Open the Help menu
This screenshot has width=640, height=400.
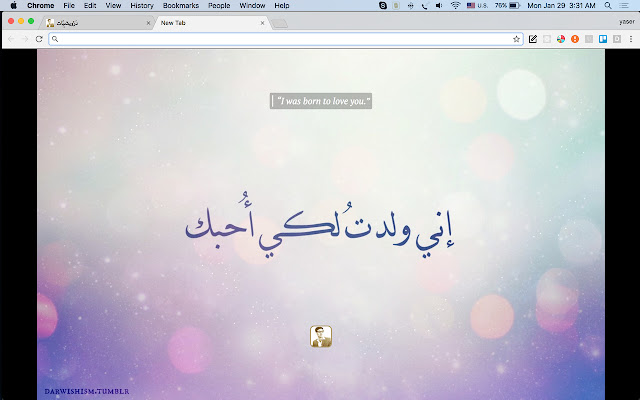tap(282, 5)
